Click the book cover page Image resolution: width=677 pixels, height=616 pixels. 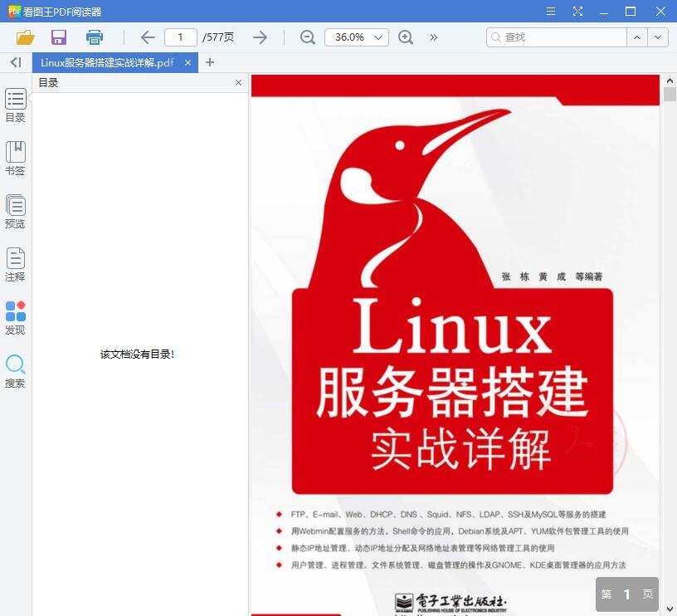(x=455, y=345)
